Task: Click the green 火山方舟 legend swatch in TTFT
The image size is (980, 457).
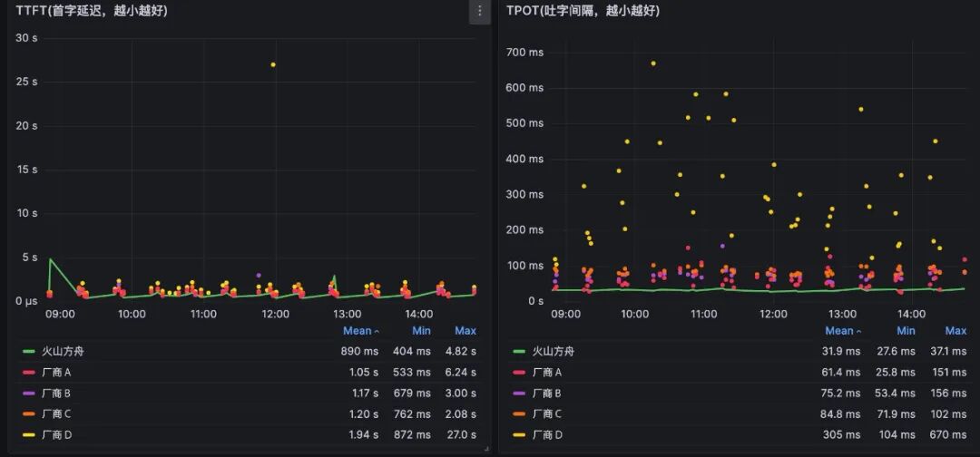Action: (x=29, y=352)
